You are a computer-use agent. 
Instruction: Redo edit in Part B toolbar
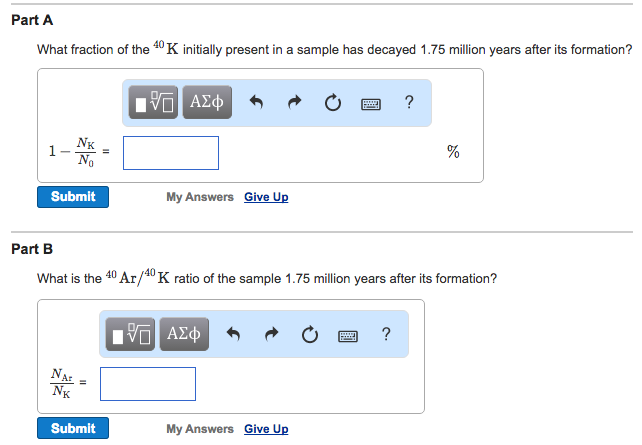pos(271,334)
